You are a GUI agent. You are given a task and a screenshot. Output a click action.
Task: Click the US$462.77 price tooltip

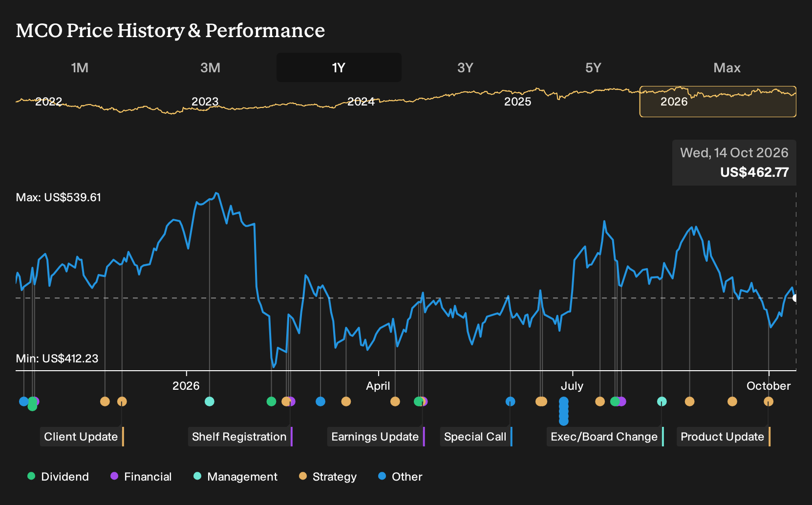pos(734,163)
